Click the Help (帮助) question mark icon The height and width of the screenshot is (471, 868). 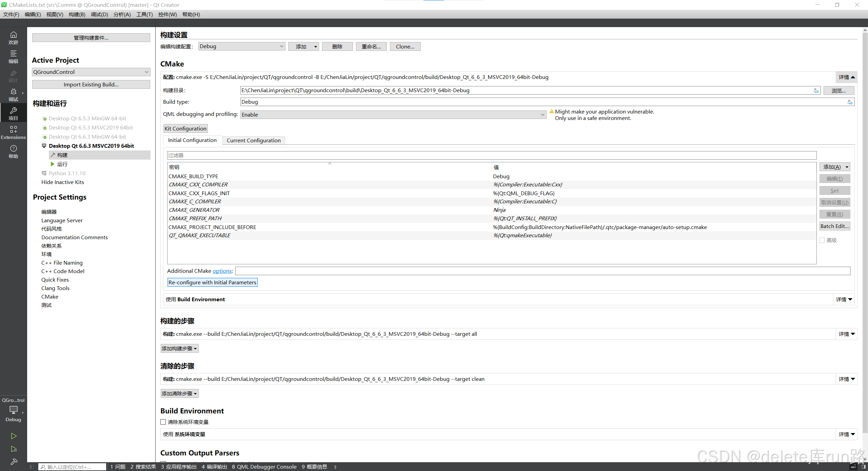(13, 151)
